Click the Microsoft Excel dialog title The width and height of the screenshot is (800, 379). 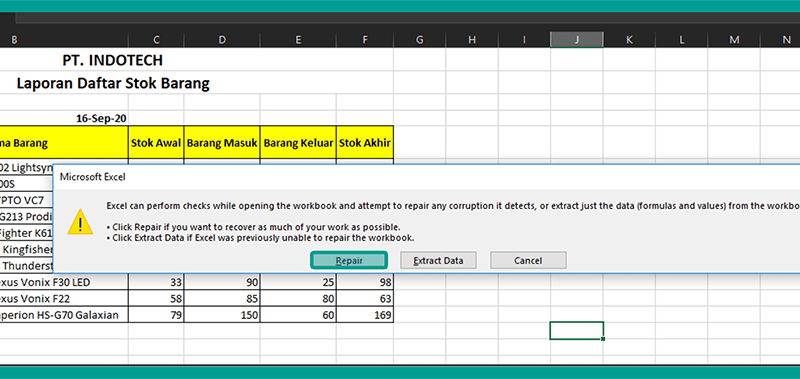coord(93,177)
